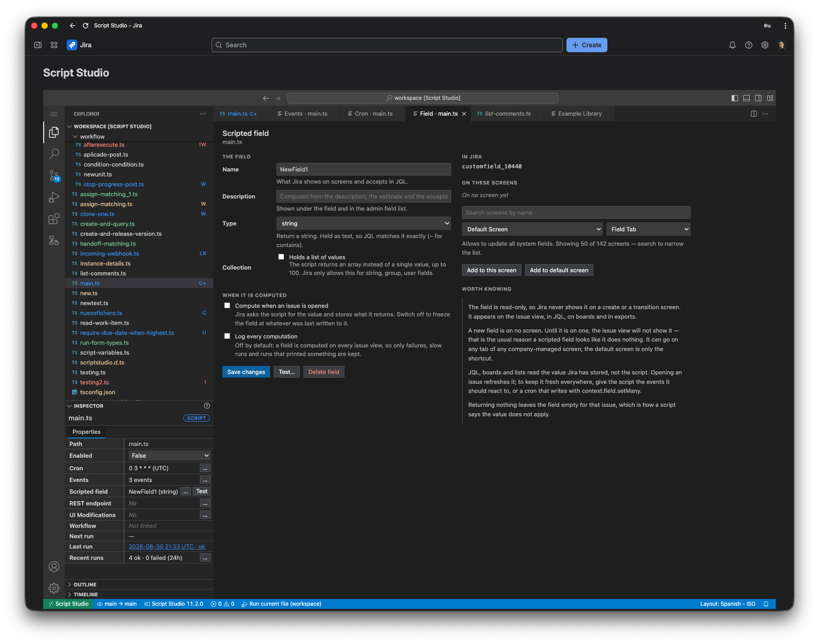Open the Run and Debug view

click(x=54, y=197)
